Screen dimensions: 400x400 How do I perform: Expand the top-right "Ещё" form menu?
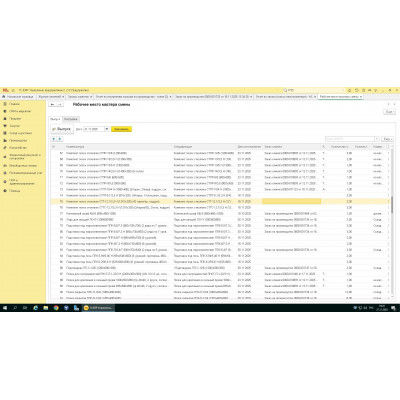[389, 112]
